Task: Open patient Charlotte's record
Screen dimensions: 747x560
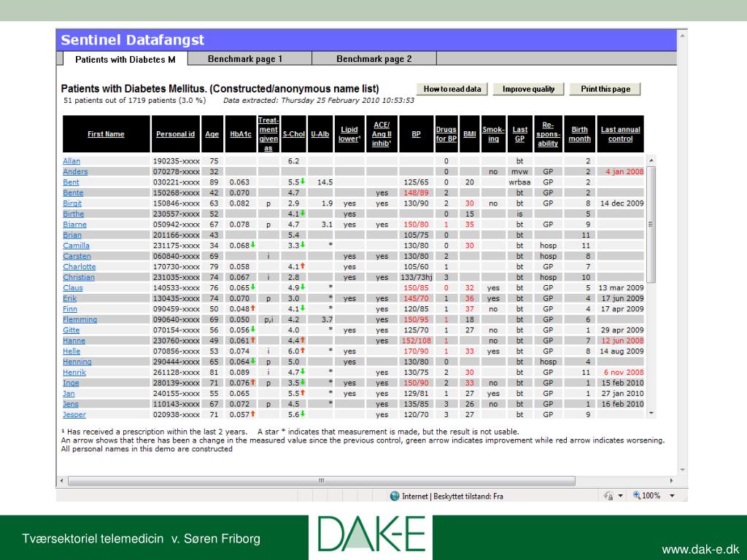Action: pos(79,267)
